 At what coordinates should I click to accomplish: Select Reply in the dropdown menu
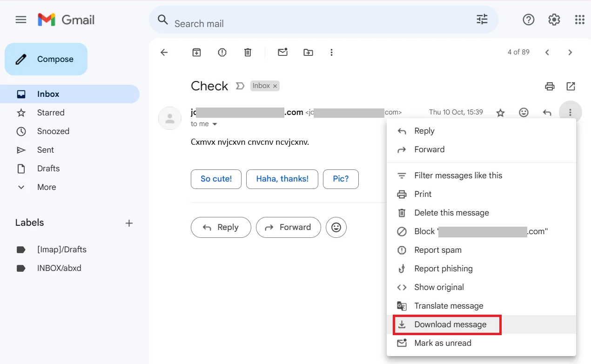481,131
